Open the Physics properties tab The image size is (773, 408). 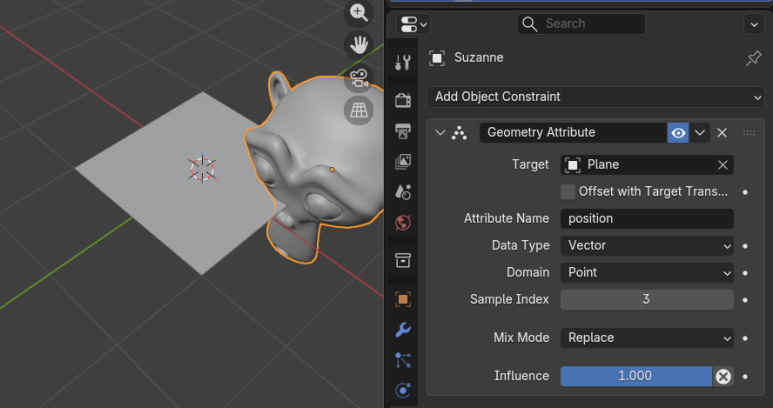point(403,391)
